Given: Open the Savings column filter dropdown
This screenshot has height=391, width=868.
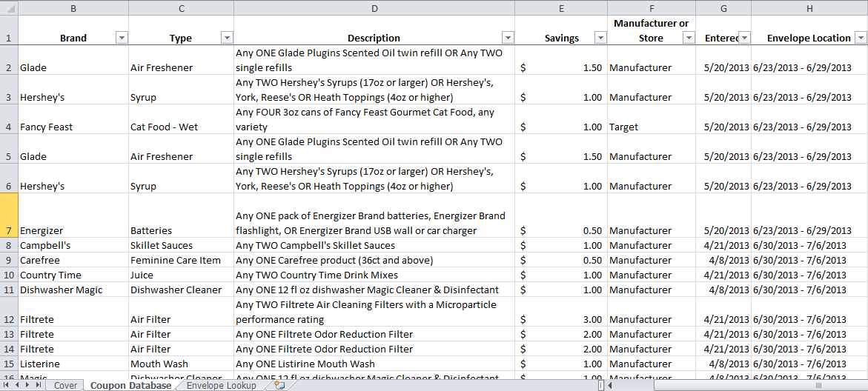Looking at the screenshot, I should tap(600, 38).
